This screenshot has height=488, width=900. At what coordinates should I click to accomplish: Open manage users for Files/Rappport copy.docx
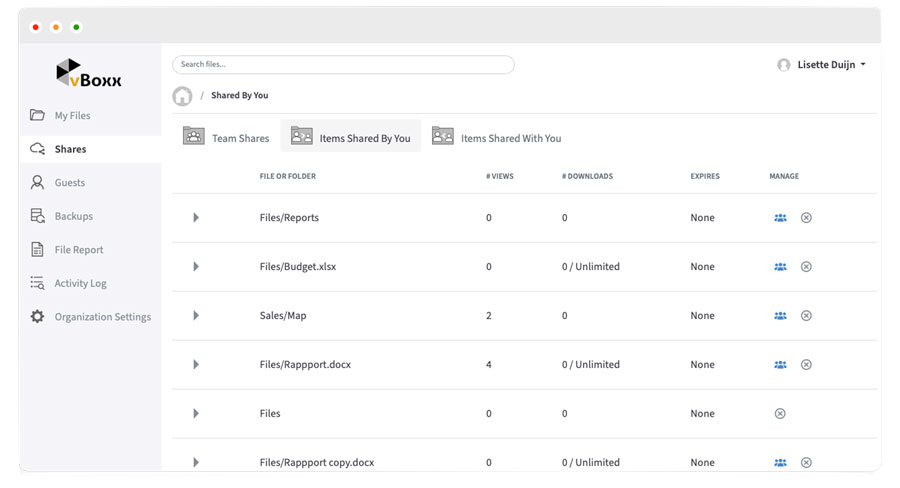(x=780, y=463)
